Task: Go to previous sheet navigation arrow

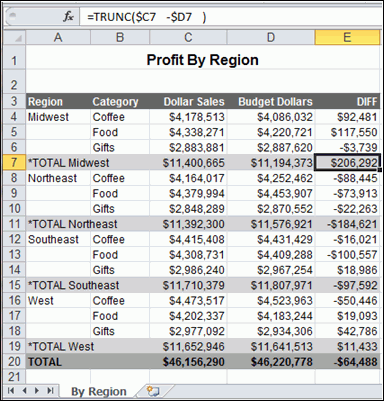Action: point(24,391)
